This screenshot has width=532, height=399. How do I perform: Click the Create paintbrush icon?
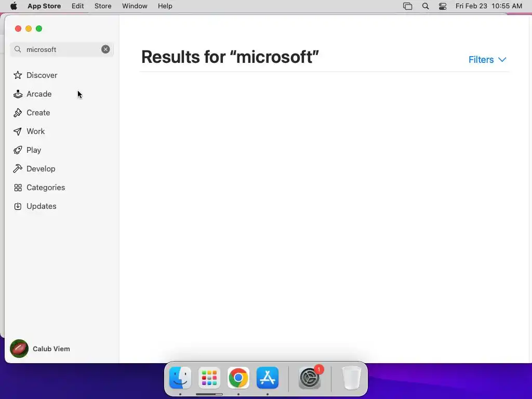pyautogui.click(x=18, y=113)
